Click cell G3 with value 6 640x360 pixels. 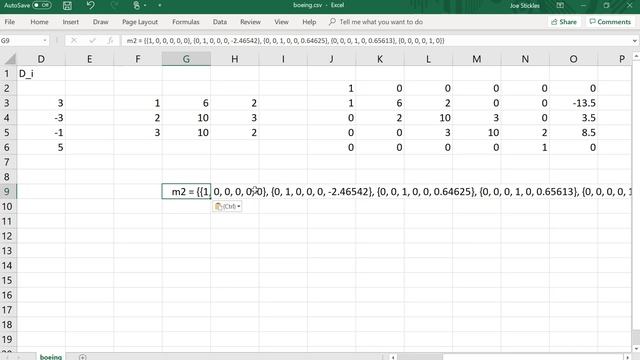pyautogui.click(x=186, y=103)
